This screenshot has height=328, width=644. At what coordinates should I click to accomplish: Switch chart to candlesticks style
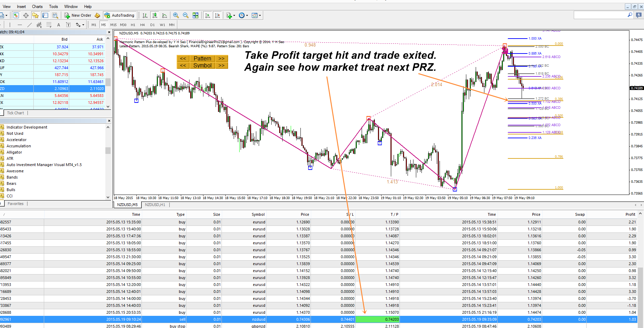[x=155, y=15]
